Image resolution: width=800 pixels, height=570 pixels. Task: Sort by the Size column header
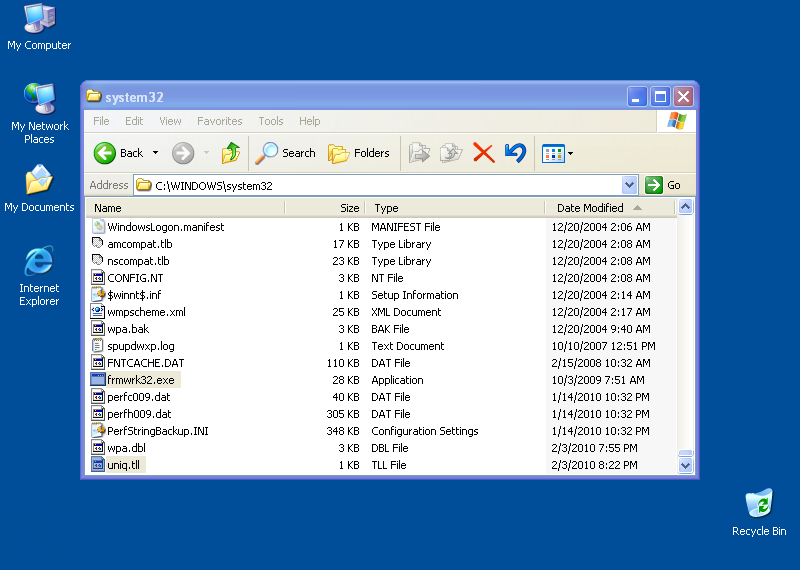coord(324,208)
